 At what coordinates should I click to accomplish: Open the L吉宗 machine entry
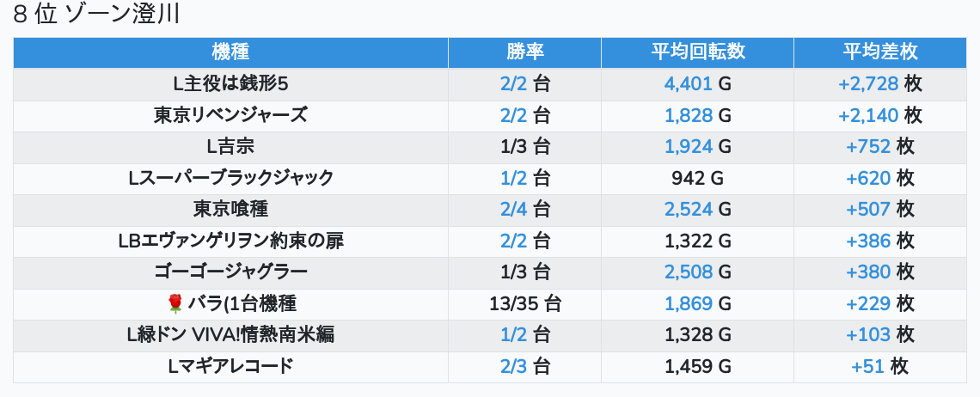(230, 147)
